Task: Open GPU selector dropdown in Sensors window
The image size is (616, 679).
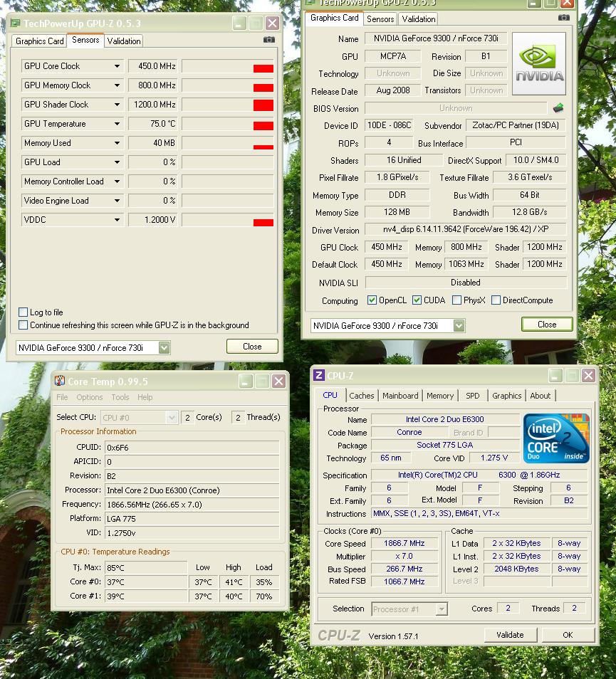Action: [165, 347]
